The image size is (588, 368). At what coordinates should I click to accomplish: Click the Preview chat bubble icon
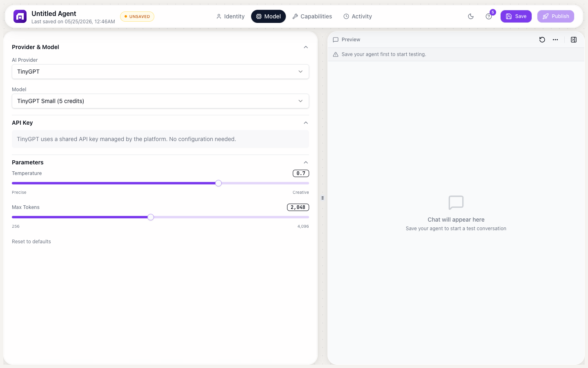(x=336, y=40)
